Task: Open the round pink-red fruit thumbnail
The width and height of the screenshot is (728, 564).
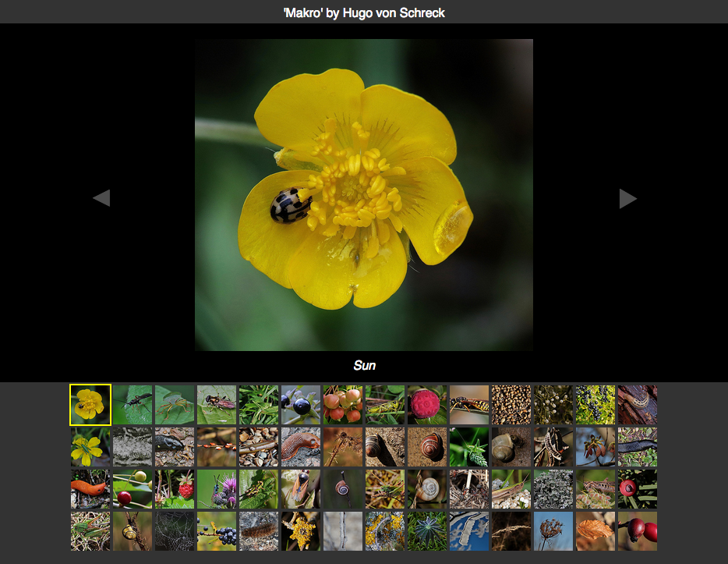Action: [x=427, y=404]
